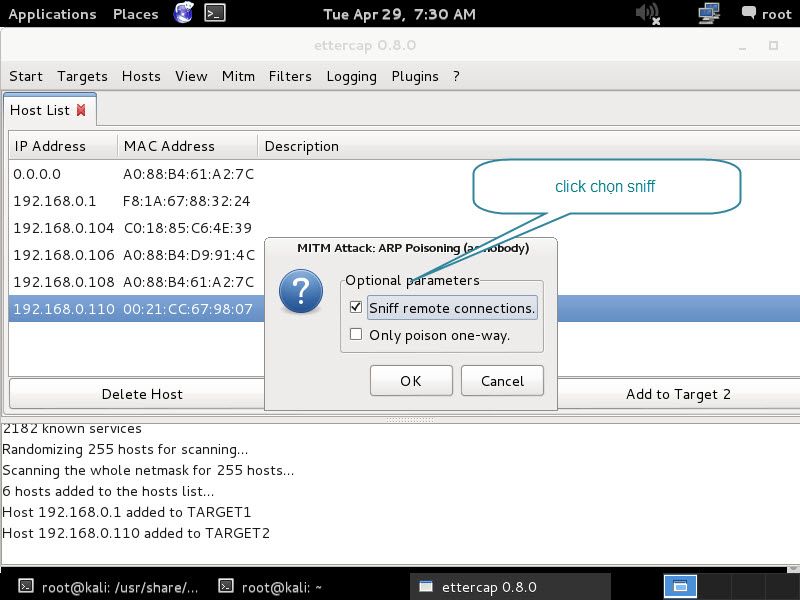Click Add to Target 2 button

point(679,394)
